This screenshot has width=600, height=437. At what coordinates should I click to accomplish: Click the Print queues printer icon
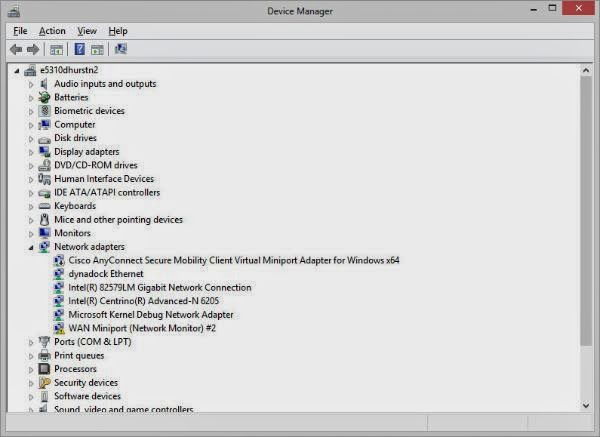44,355
